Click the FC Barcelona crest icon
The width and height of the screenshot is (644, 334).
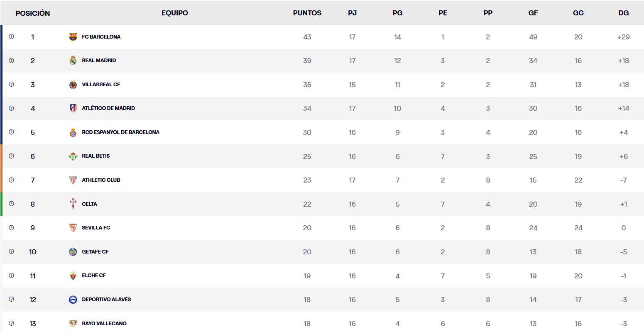pyautogui.click(x=73, y=37)
